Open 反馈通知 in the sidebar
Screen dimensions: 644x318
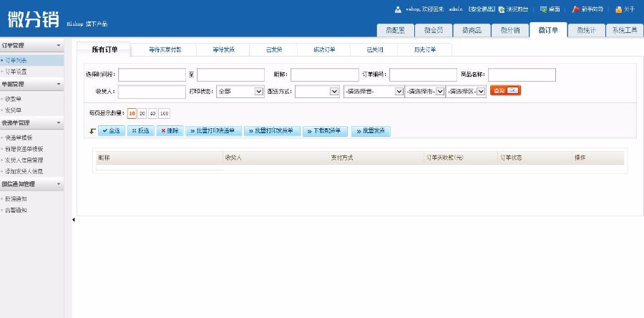point(16,199)
